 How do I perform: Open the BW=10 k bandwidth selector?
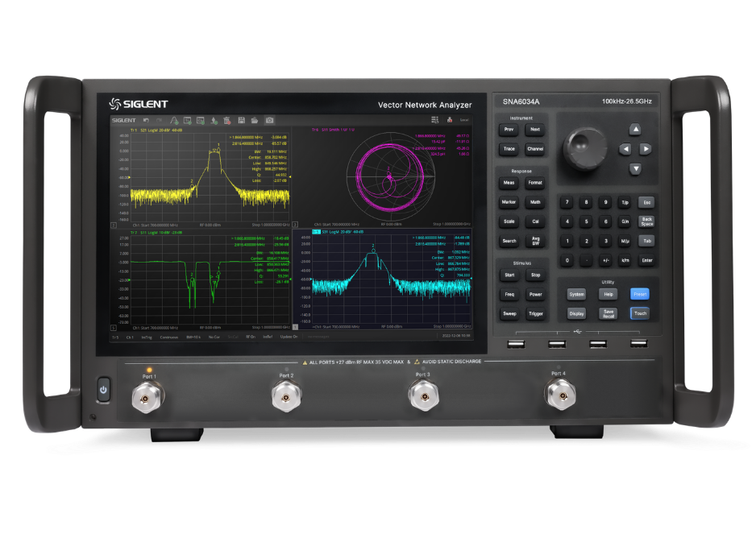[x=193, y=337]
